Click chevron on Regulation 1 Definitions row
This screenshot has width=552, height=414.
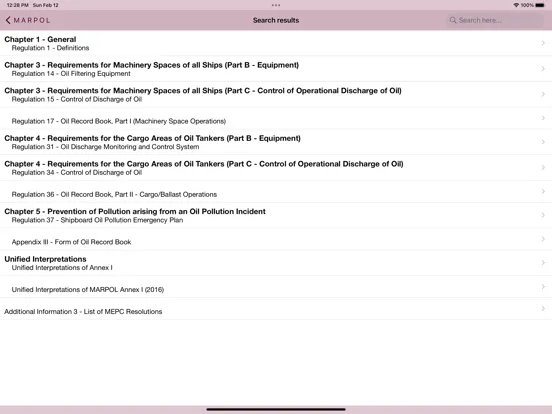tap(543, 43)
